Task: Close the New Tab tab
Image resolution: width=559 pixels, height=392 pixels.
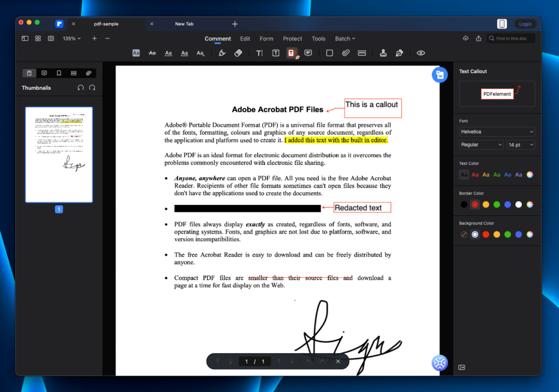Action: click(x=152, y=24)
